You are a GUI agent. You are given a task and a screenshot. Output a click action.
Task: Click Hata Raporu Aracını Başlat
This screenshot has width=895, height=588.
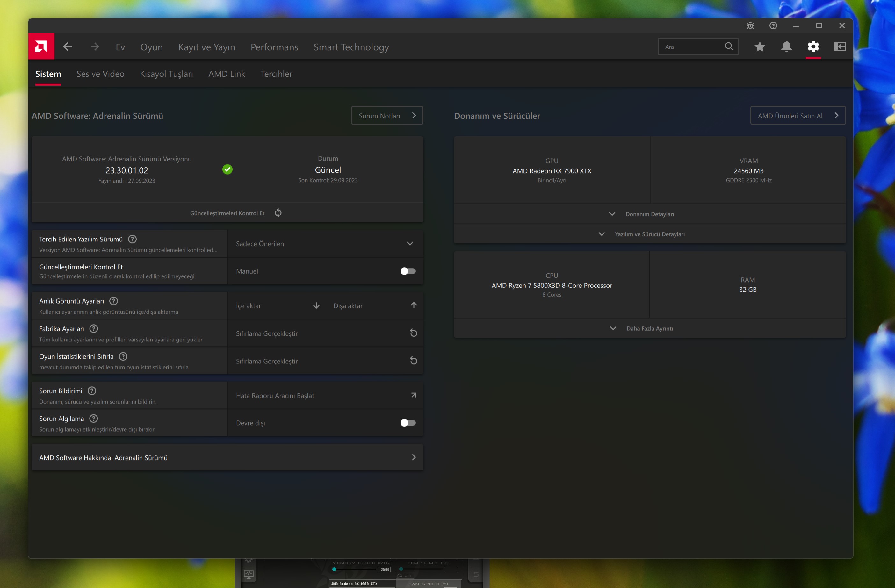[x=275, y=396]
